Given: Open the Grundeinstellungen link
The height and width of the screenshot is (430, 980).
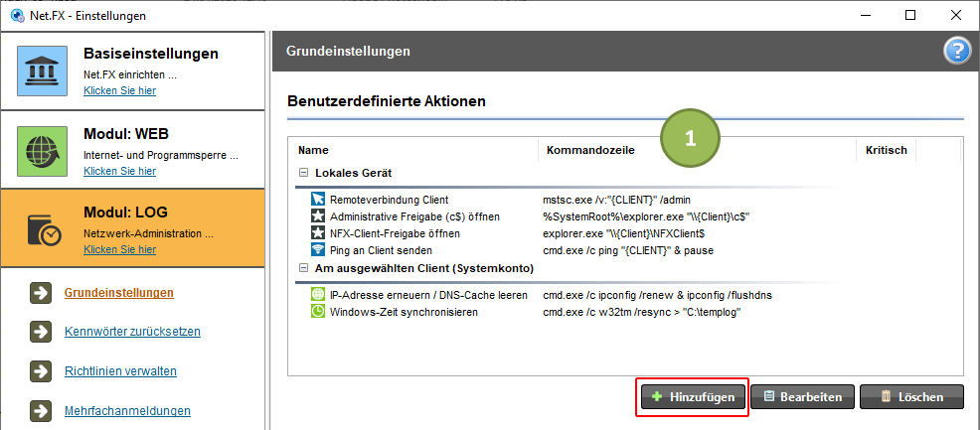Looking at the screenshot, I should coord(118,293).
